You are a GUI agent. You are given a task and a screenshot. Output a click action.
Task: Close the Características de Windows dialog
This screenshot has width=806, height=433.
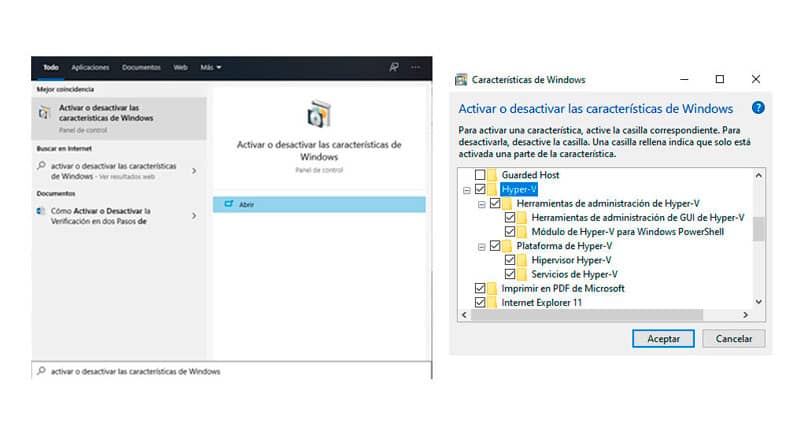(x=756, y=79)
